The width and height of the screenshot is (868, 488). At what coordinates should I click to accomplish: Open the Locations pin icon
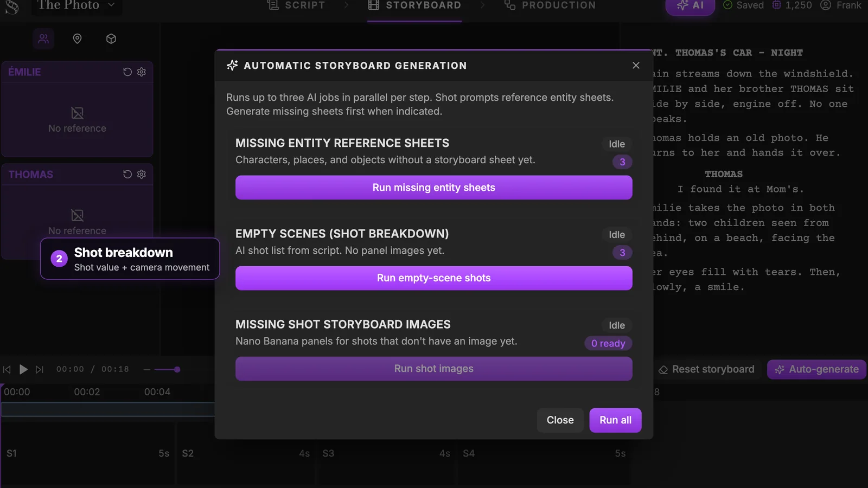tap(77, 38)
